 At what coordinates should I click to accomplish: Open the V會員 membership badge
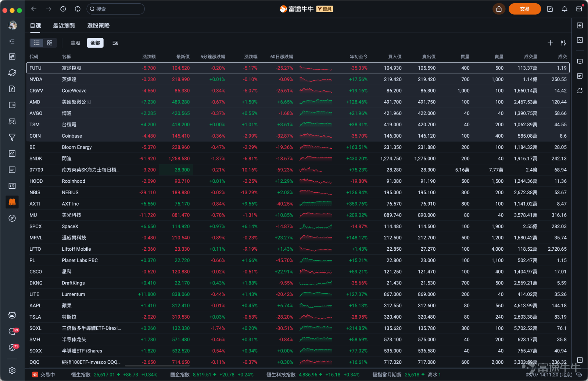325,9
